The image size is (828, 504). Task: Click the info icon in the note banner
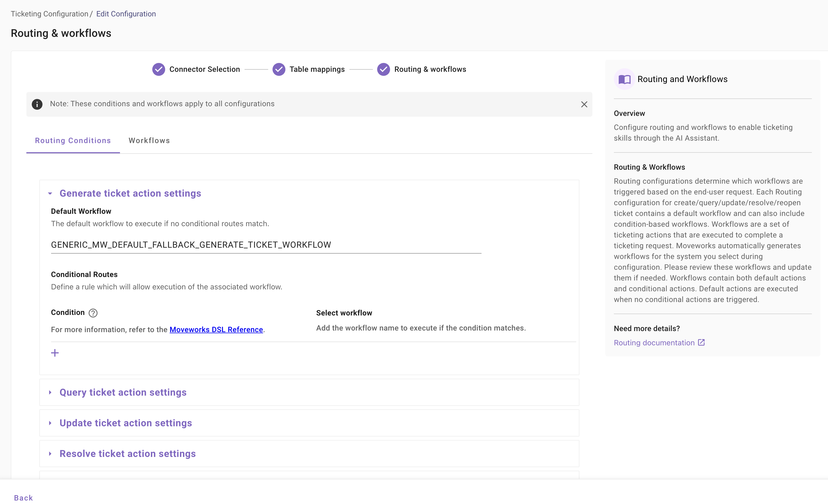[37, 104]
